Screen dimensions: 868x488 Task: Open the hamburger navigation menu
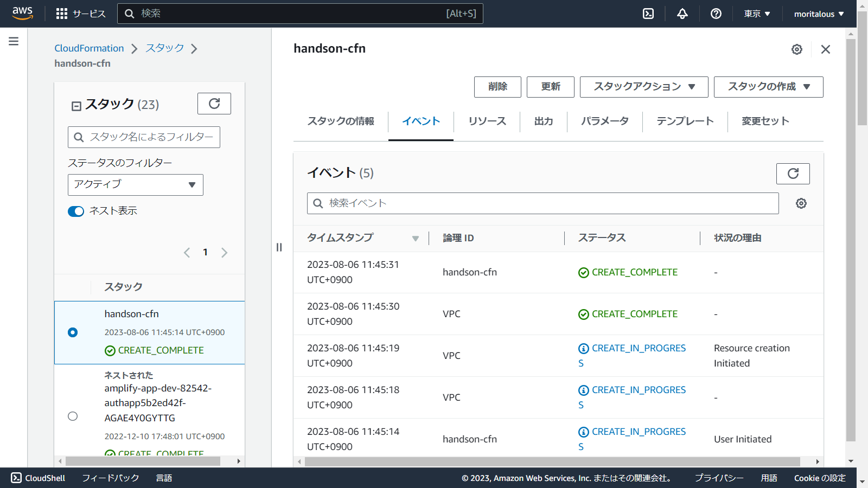(x=13, y=41)
